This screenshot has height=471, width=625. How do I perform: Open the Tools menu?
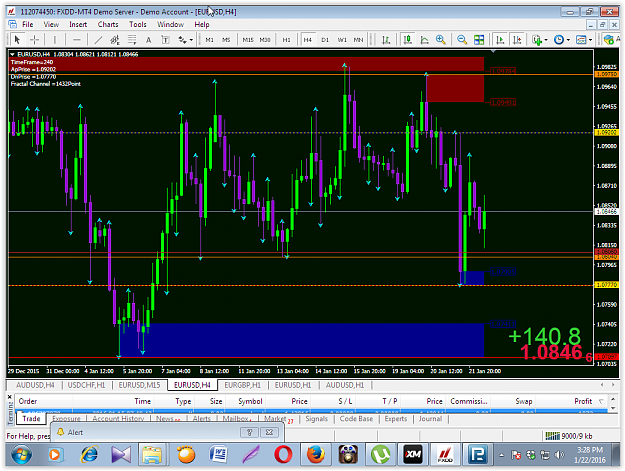click(138, 24)
